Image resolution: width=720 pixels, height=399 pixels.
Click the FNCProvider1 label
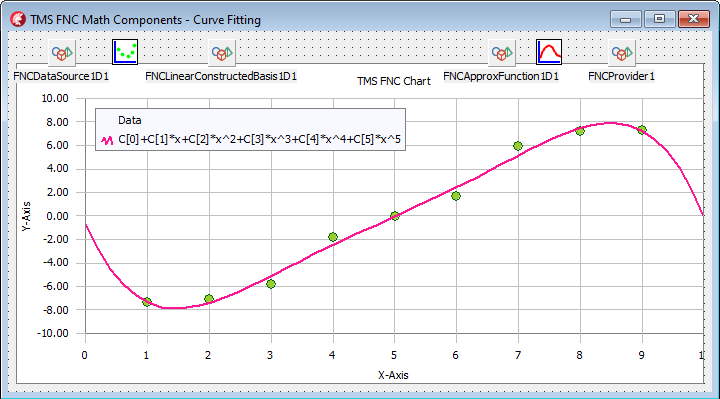click(x=621, y=76)
